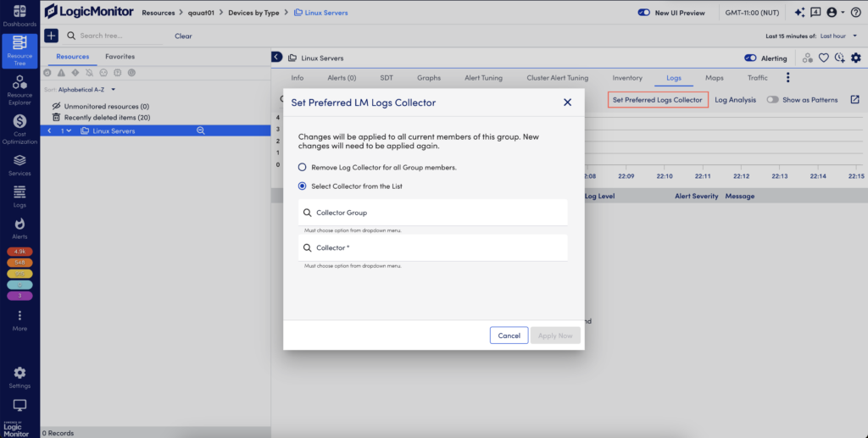Close the Set Preferred LM Logs Collector dialog
Screen dimensions: 868x438
[x=567, y=103]
